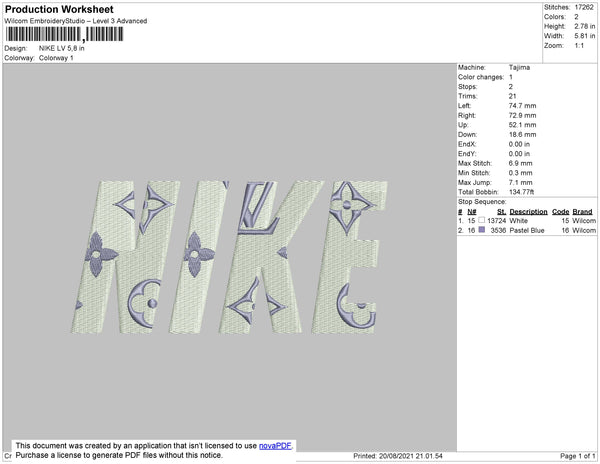Click the Machine value Tajima

[519, 67]
